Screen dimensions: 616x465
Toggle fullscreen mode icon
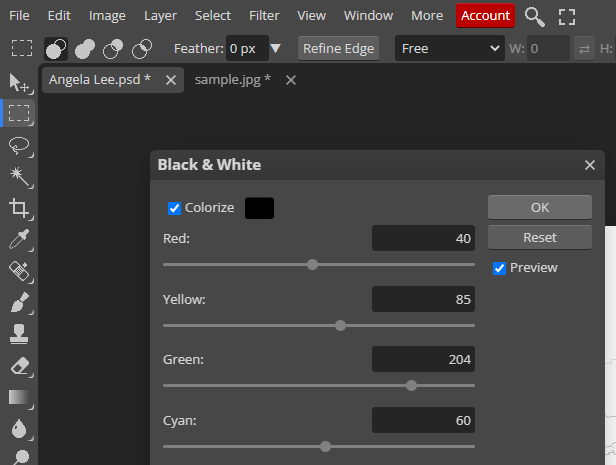[567, 16]
